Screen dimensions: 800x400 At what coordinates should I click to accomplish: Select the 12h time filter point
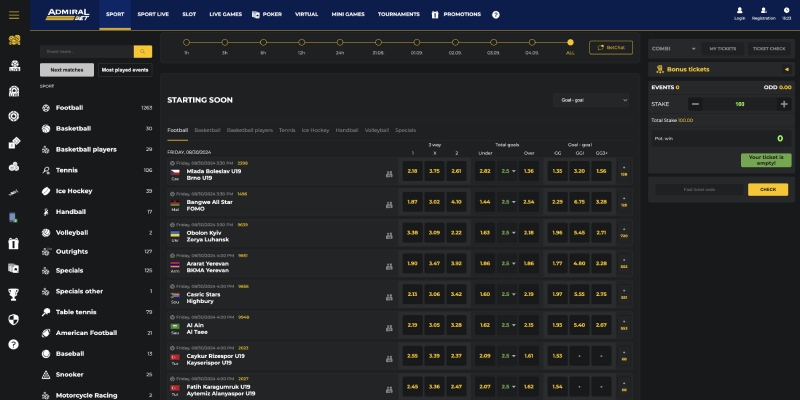click(x=302, y=42)
